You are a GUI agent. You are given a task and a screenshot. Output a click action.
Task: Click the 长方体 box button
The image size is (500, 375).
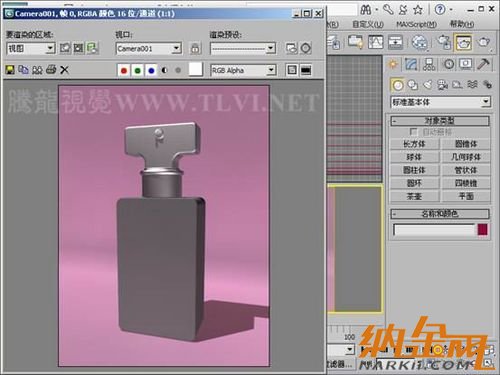(415, 144)
